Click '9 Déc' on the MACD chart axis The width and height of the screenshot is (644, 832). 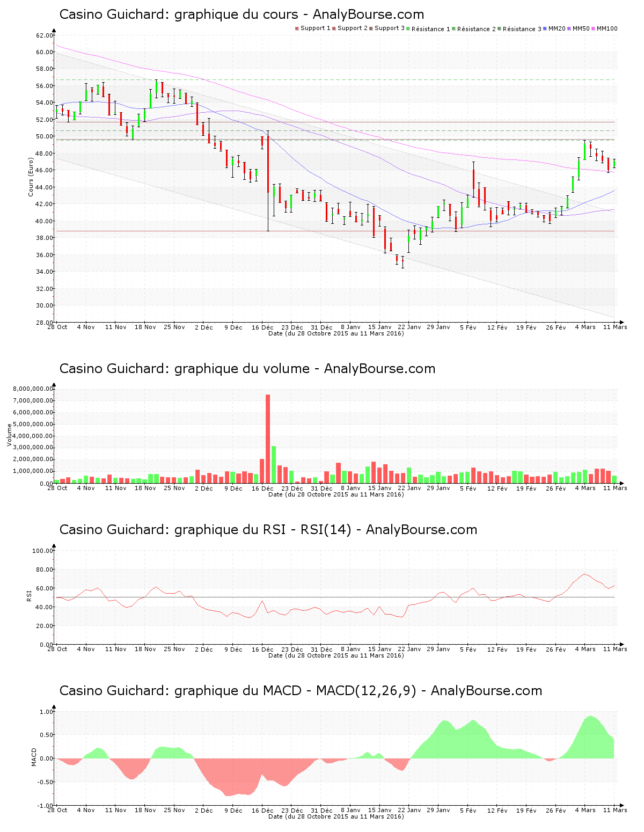pyautogui.click(x=233, y=811)
